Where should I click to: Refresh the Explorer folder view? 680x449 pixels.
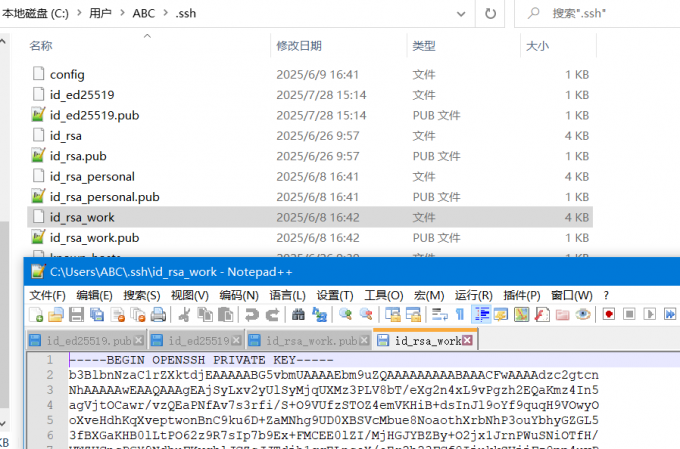(x=490, y=14)
